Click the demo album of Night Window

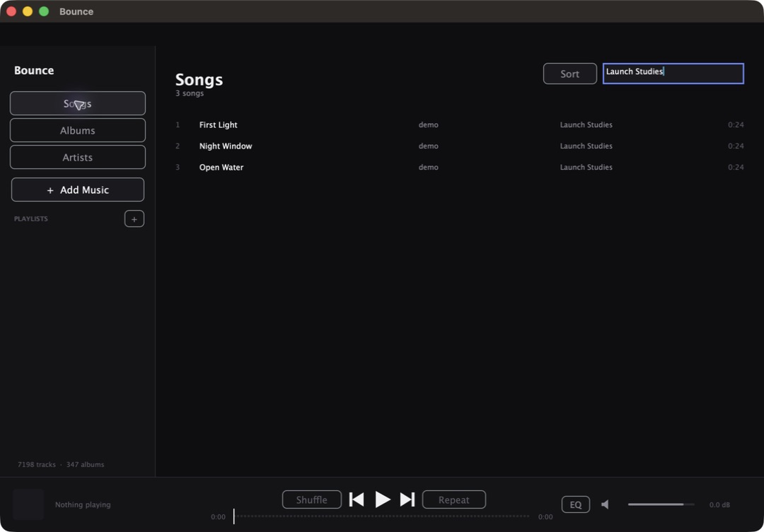(428, 146)
